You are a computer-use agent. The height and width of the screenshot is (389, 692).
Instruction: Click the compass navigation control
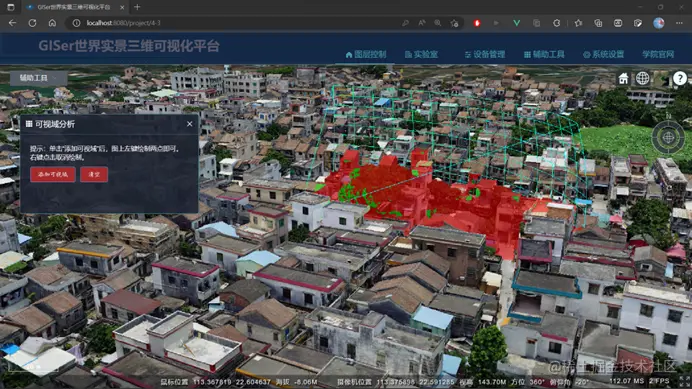click(668, 137)
